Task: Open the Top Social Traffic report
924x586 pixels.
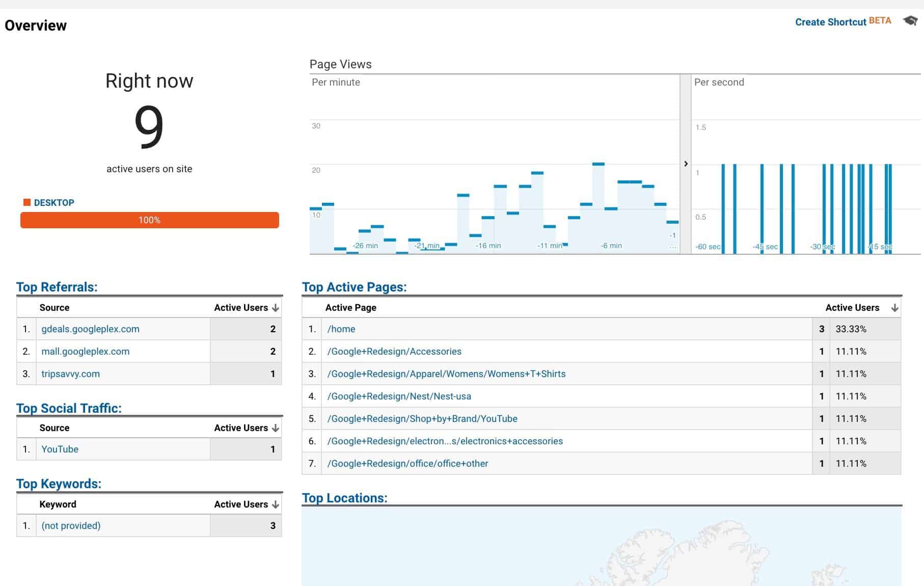Action: point(69,408)
